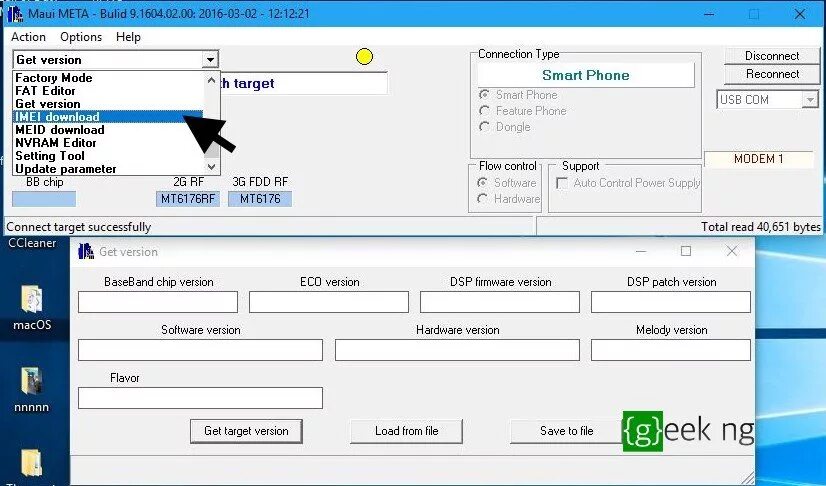Viewport: 826px width, 486px height.
Task: Expand the Get version combo box arrow
Action: [210, 59]
